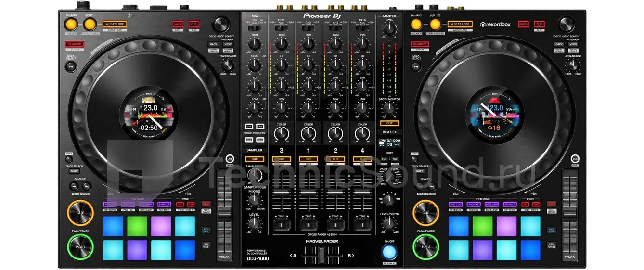Click the LEVEL/DEPTH knob in Beat FX
The height and width of the screenshot is (270, 644).
[389, 223]
